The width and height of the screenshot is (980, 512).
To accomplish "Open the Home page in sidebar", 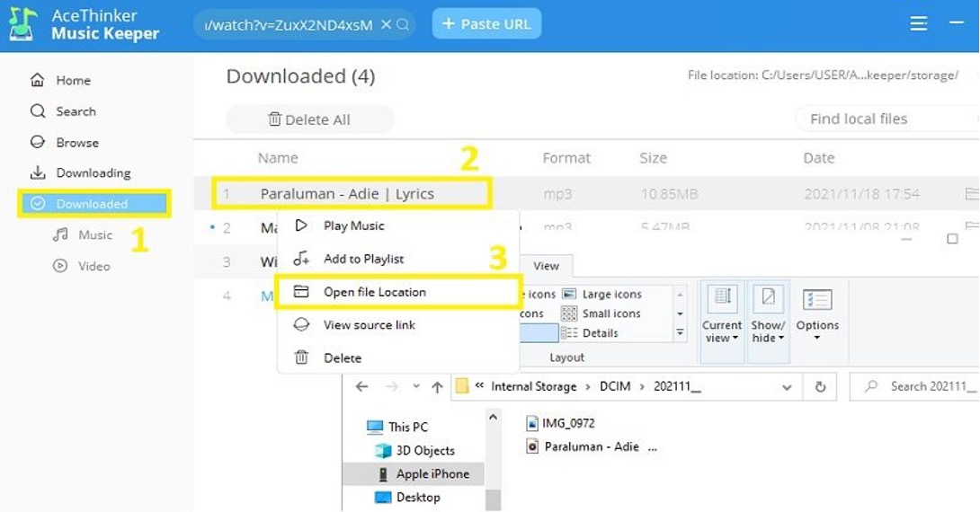I will 60,80.
